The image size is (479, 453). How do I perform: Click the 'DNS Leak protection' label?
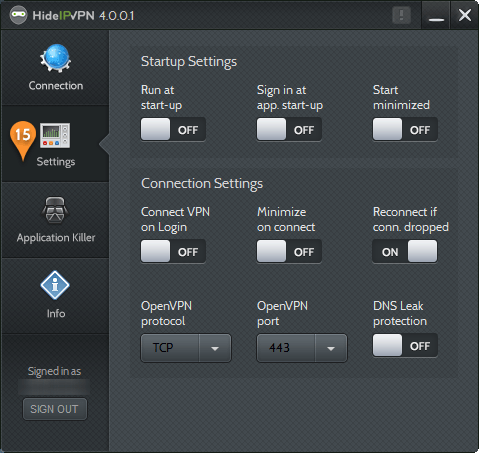click(400, 313)
